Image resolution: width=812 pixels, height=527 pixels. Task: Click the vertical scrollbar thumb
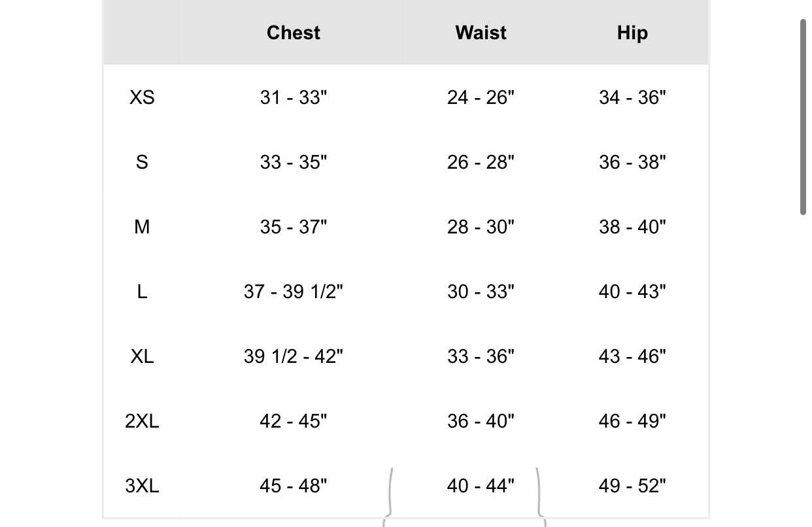pyautogui.click(x=803, y=118)
